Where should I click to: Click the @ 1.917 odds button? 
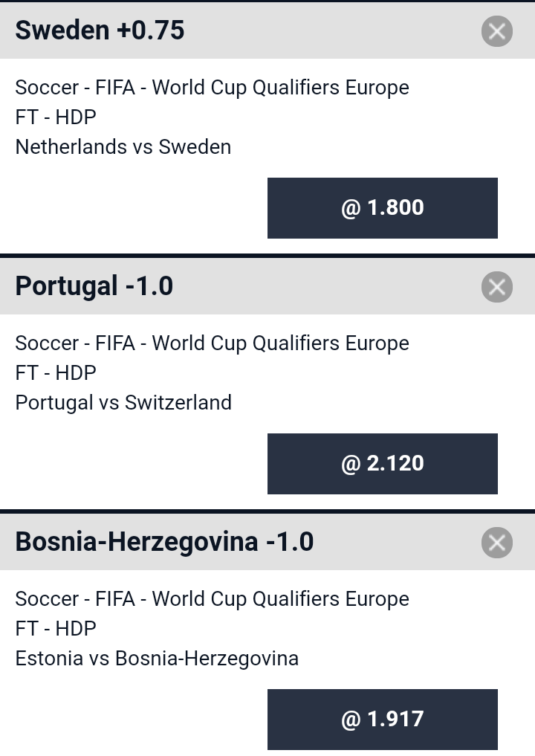(382, 719)
